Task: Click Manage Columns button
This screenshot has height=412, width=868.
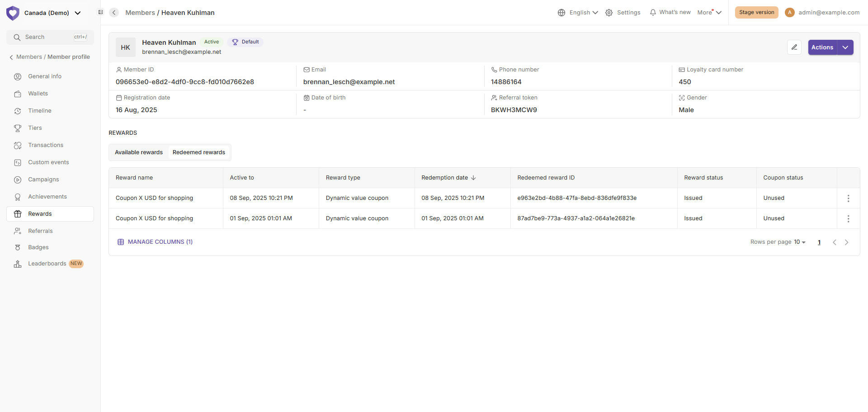Action: point(155,242)
